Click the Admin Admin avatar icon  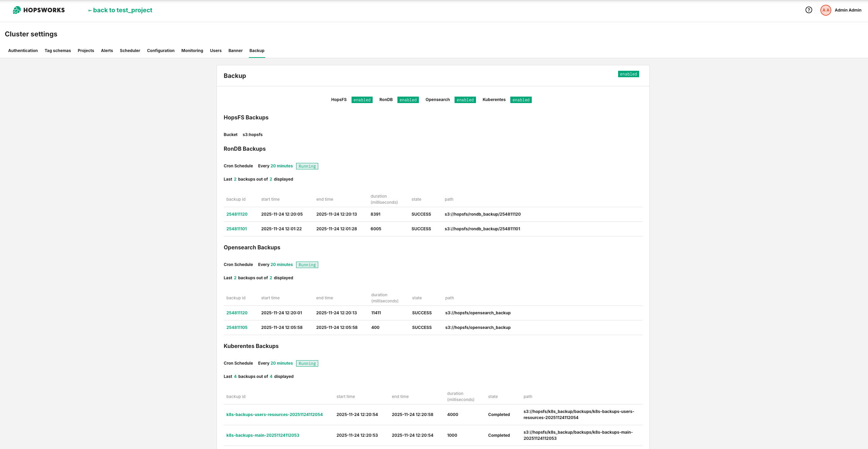pyautogui.click(x=826, y=10)
